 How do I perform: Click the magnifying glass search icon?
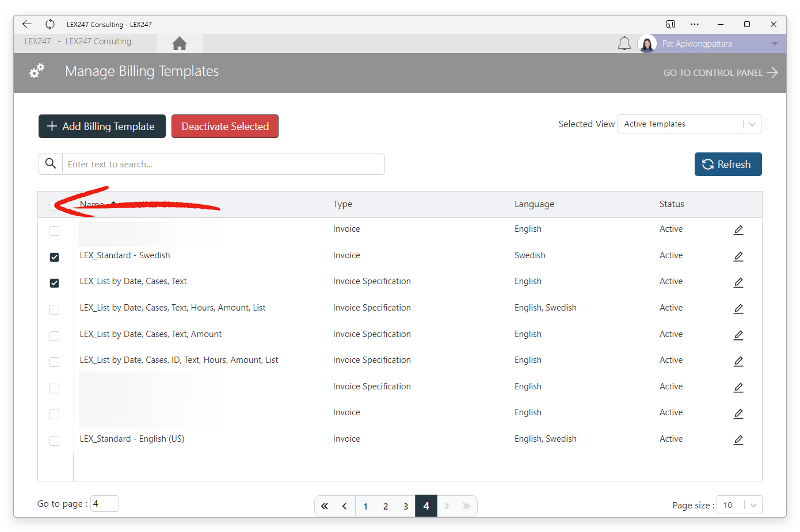(51, 164)
